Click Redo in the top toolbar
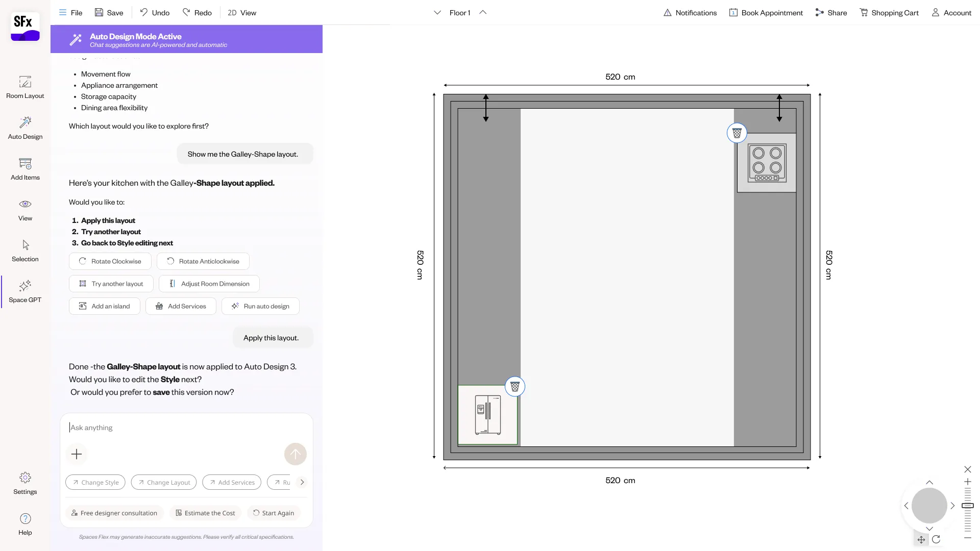The height and width of the screenshot is (551, 980). 197,13
